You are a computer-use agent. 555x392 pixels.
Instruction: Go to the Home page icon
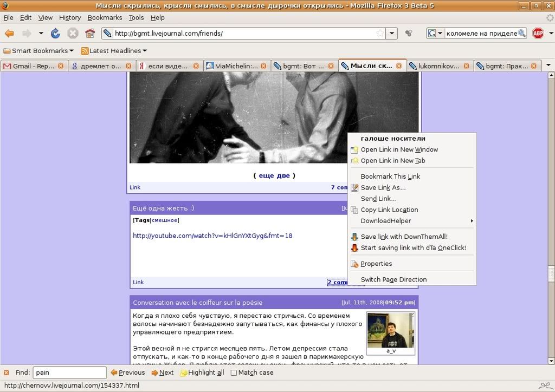[90, 34]
